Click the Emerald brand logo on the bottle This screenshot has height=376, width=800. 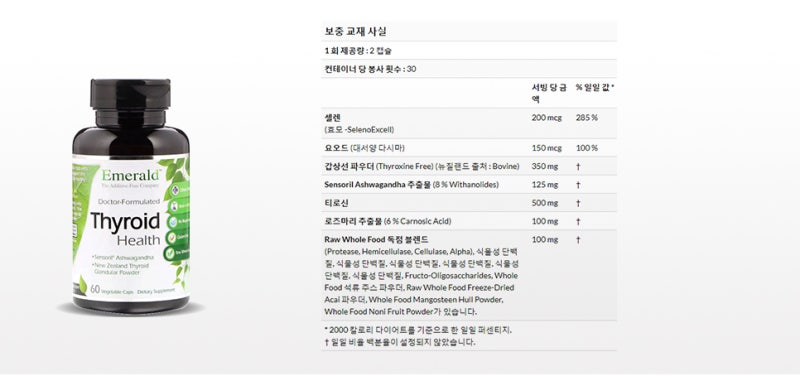pos(131,175)
